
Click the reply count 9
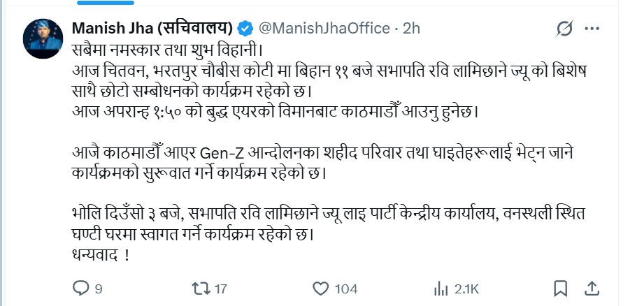click(99, 289)
